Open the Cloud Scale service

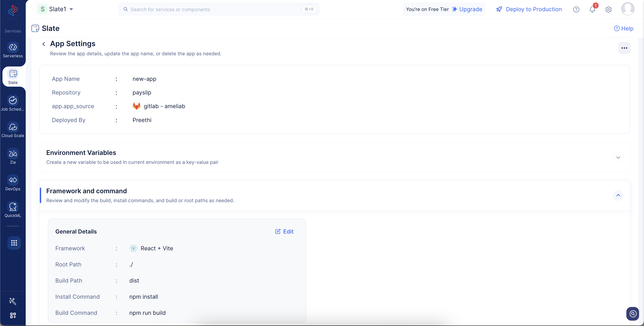coord(13,130)
